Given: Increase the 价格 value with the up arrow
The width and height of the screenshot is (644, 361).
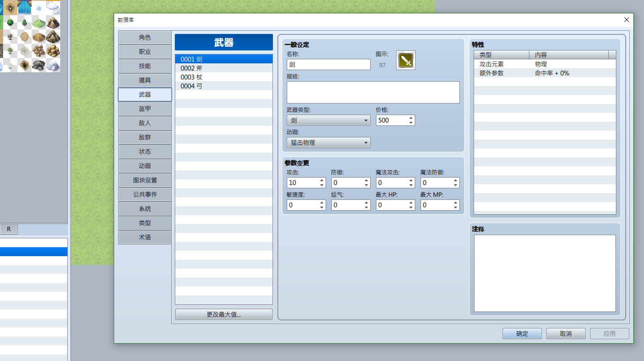Looking at the screenshot, I should click(411, 118).
